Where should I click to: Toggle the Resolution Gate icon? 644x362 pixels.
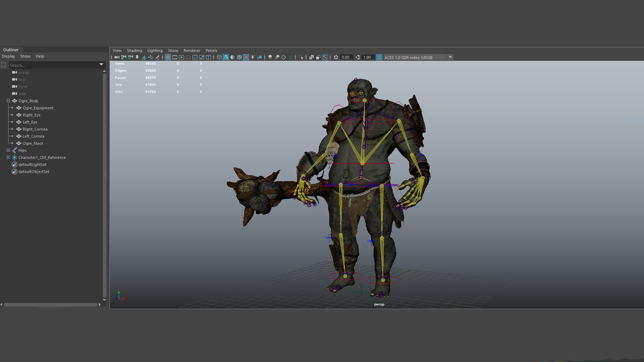pos(181,57)
